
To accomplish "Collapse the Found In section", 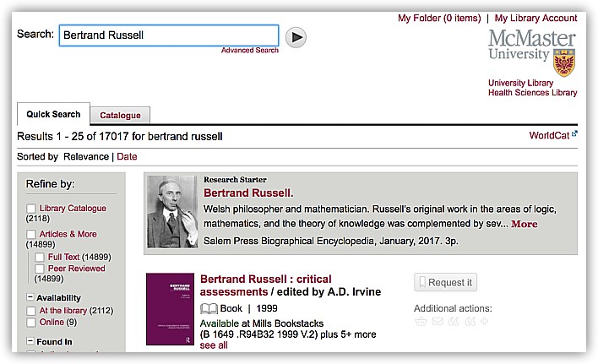I will coord(30,340).
